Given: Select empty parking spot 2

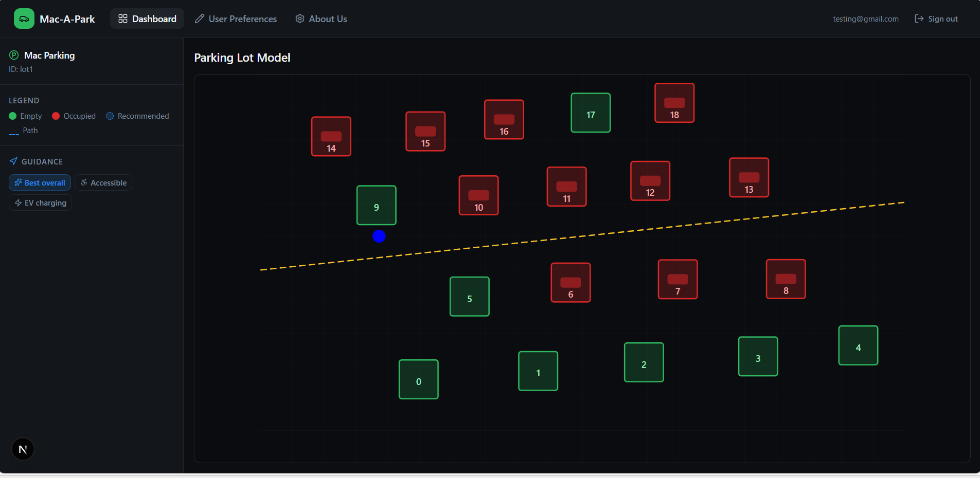Looking at the screenshot, I should click(644, 362).
